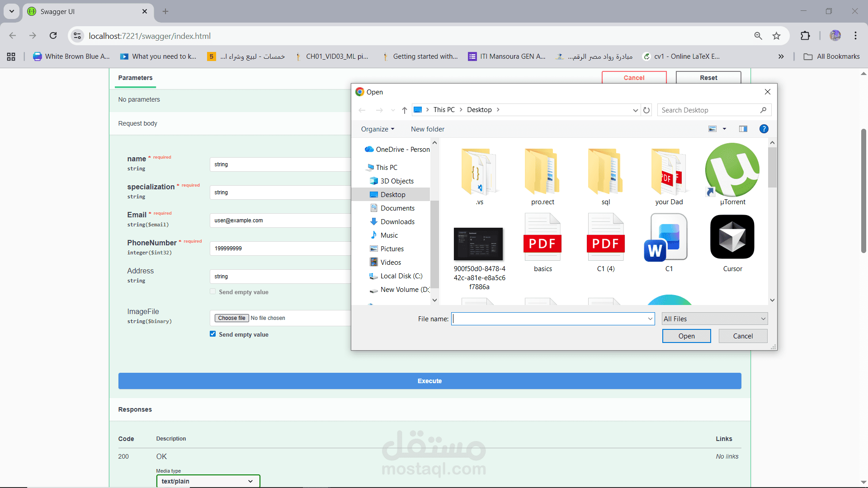Select the basics PDF file
Viewport: 868px width, 488px height.
(542, 243)
